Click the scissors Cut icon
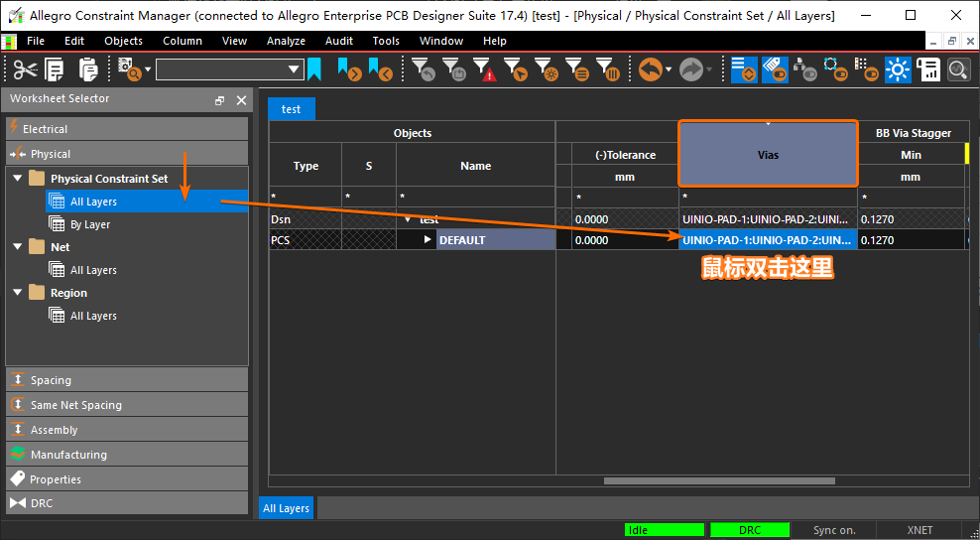Image resolution: width=980 pixels, height=540 pixels. [26, 69]
